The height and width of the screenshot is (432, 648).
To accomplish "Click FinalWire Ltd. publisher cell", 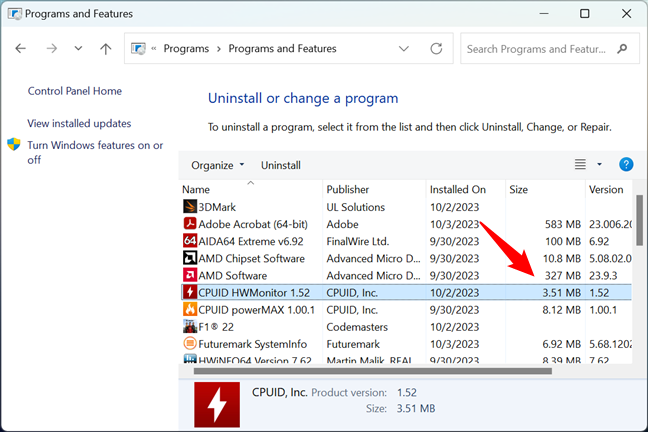I will (357, 241).
